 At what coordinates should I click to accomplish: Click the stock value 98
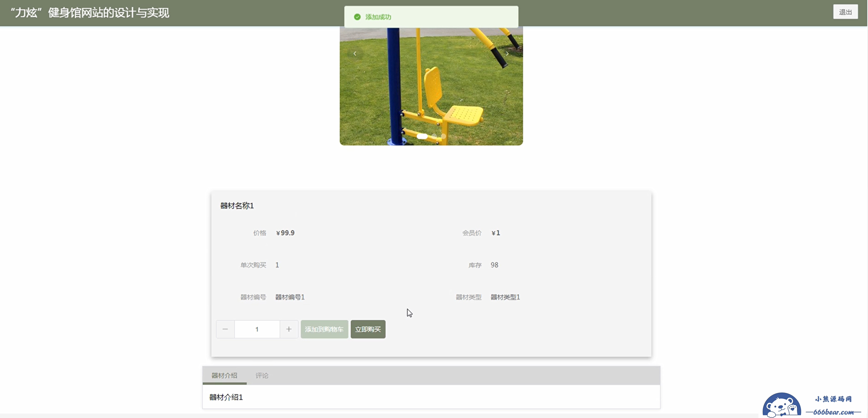[x=494, y=265]
